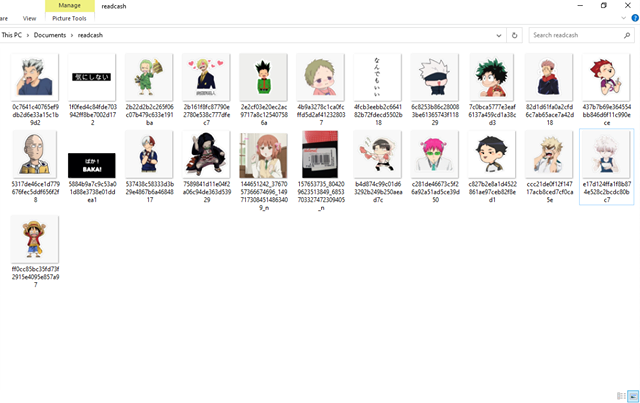Select pink-haired hooded character 82d1d61fa0a2cfd
The image size is (640, 403).
tap(549, 77)
